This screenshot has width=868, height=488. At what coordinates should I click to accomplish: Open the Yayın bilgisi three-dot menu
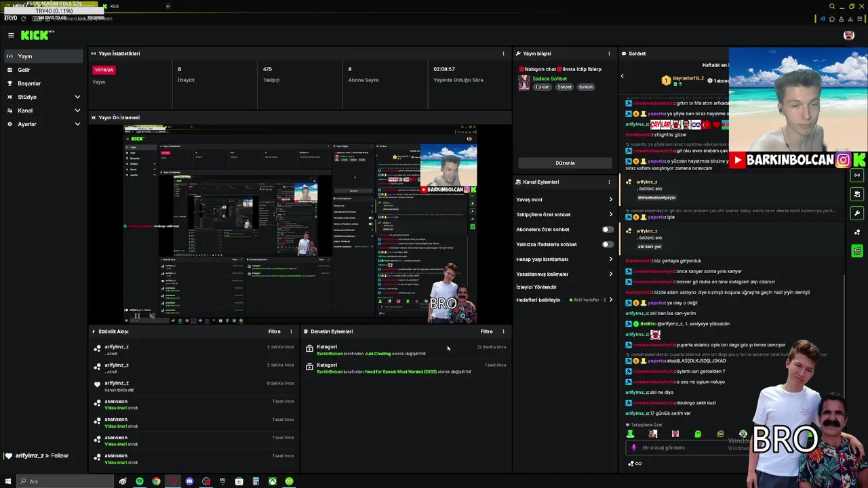click(x=609, y=54)
